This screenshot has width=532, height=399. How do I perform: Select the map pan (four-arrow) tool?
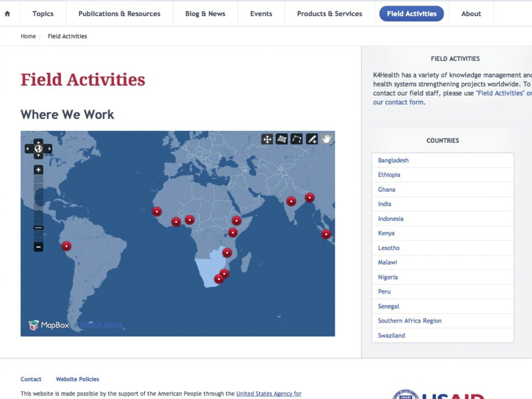coord(267,139)
